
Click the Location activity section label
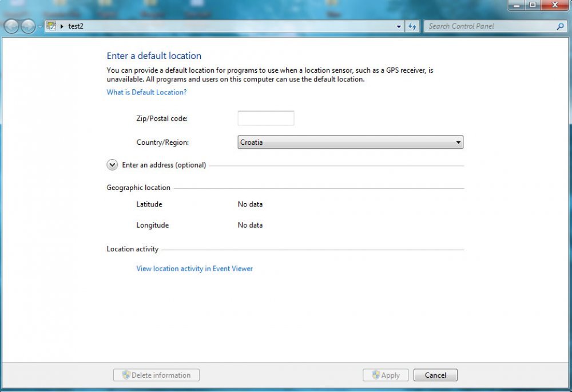pyautogui.click(x=133, y=249)
